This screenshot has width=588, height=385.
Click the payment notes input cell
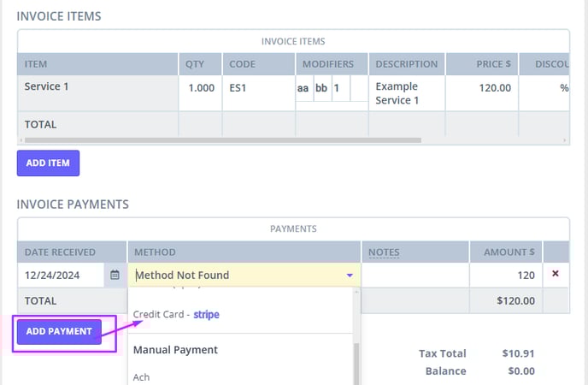coord(415,275)
